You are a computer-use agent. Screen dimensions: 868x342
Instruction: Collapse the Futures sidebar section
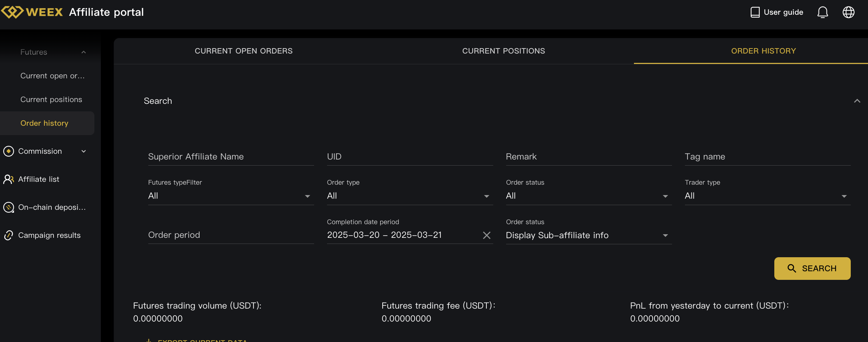tap(84, 52)
